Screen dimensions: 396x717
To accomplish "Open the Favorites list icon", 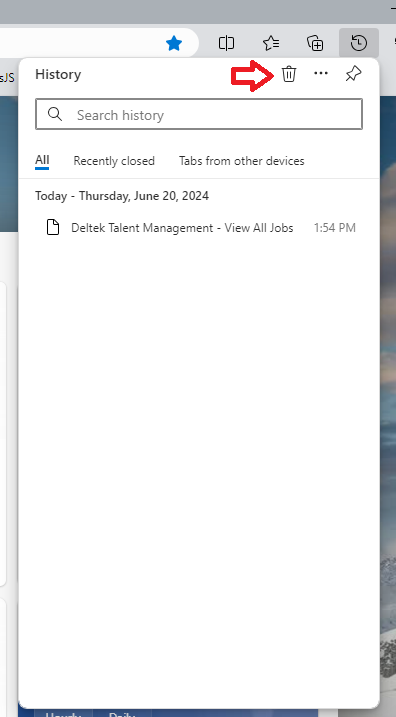I will pos(271,43).
